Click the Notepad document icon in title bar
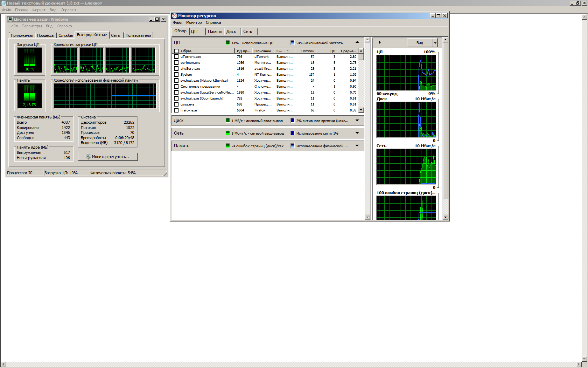588x368 pixels. [3, 3]
